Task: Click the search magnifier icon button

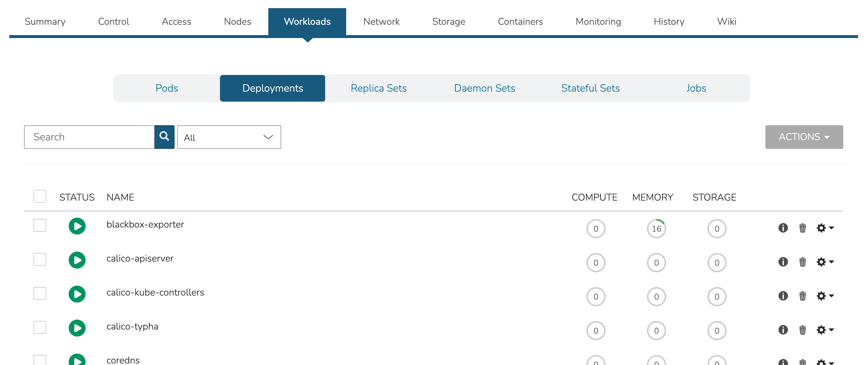Action: pos(164,137)
